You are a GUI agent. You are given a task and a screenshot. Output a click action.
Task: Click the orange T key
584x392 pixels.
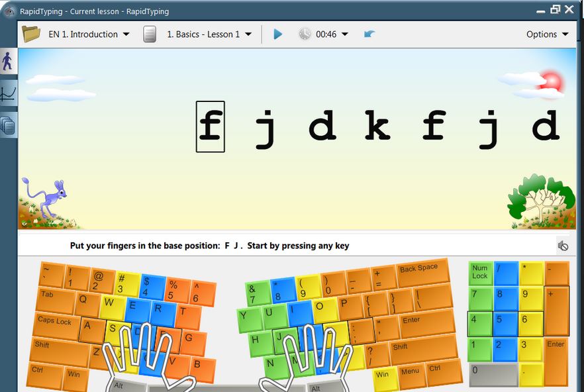pyautogui.click(x=188, y=316)
